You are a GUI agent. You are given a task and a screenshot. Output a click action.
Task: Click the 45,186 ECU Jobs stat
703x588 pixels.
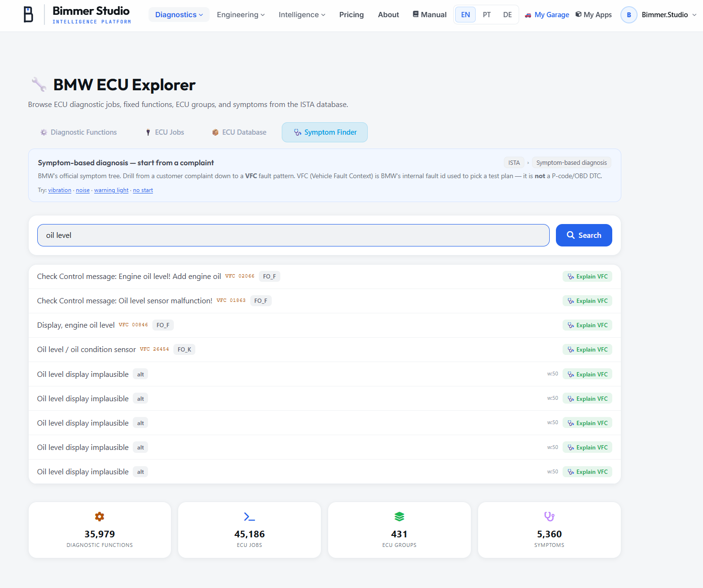pyautogui.click(x=249, y=530)
